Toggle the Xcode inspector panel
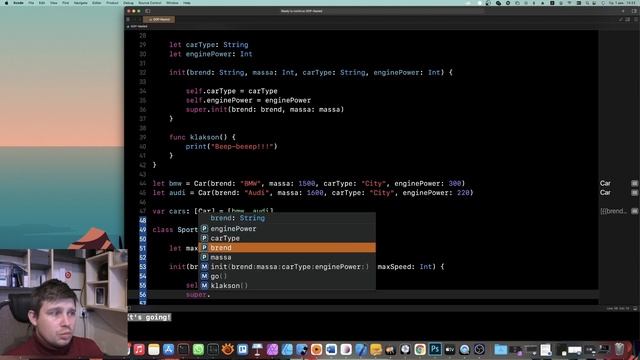The width and height of the screenshot is (640, 360). pos(634,11)
